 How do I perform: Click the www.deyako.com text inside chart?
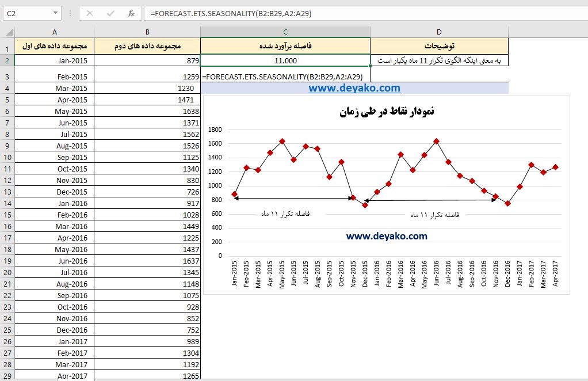pyautogui.click(x=387, y=236)
